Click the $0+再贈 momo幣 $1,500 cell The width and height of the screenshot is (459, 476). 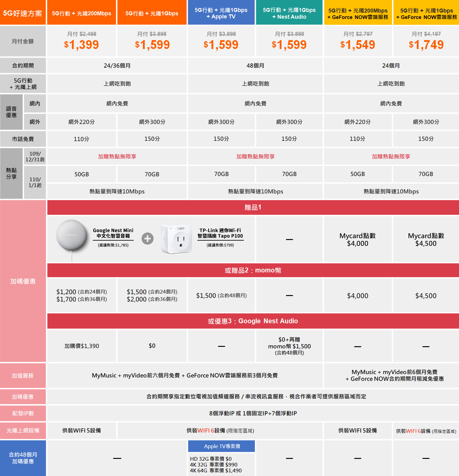point(289,346)
